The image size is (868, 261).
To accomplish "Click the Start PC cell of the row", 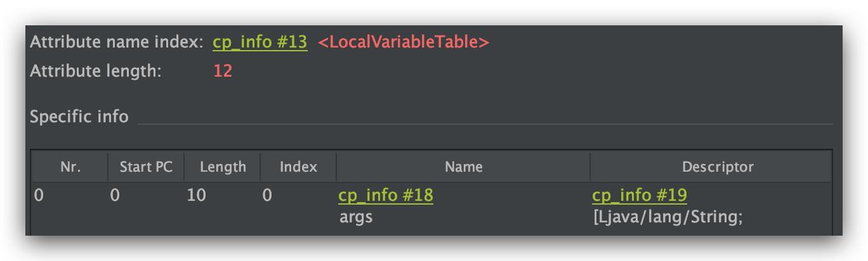I will pyautogui.click(x=115, y=196).
